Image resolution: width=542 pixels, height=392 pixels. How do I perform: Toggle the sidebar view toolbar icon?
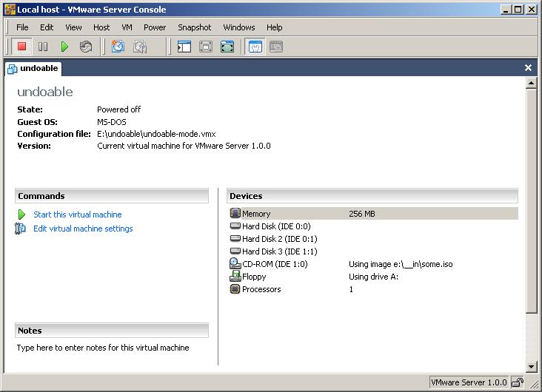(x=184, y=47)
